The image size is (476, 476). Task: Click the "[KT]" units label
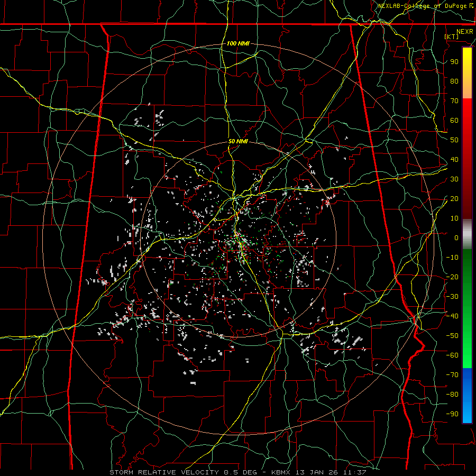(x=452, y=36)
